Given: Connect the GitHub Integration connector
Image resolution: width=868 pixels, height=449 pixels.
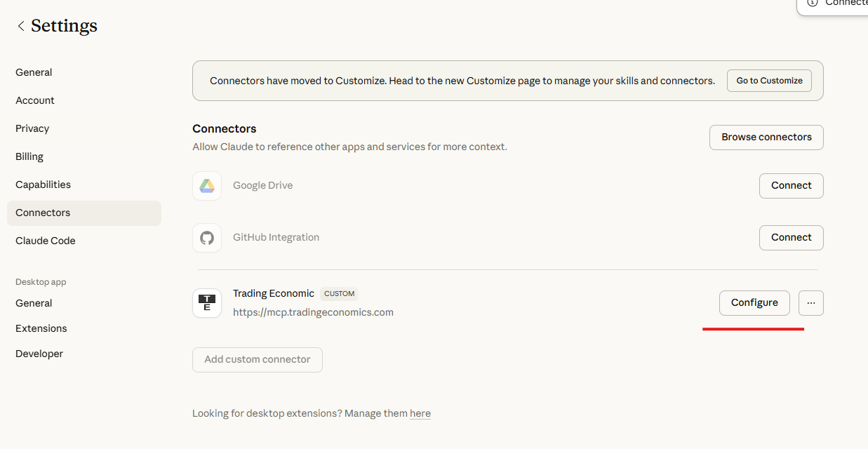Looking at the screenshot, I should coord(791,238).
